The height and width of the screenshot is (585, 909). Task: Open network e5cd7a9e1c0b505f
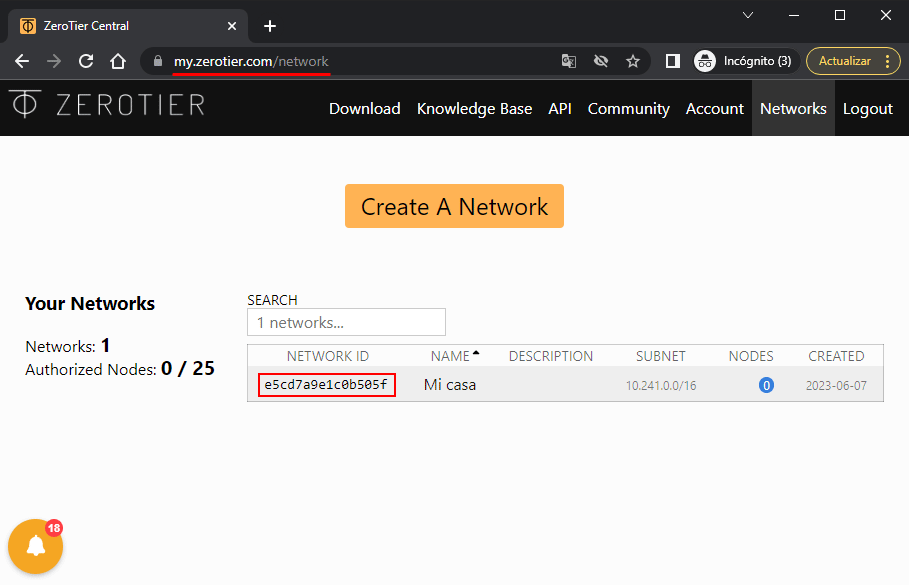pyautogui.click(x=326, y=385)
